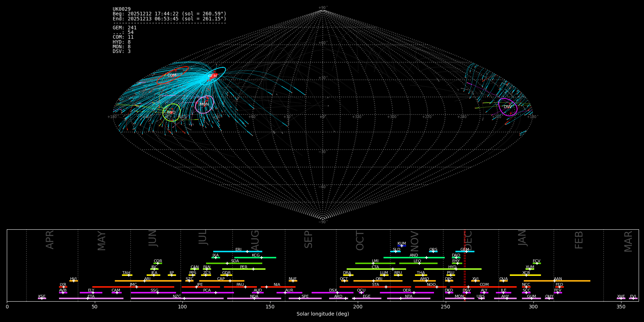Click the FEB month label in the timeline
This screenshot has height=322, width=644.
point(579,240)
